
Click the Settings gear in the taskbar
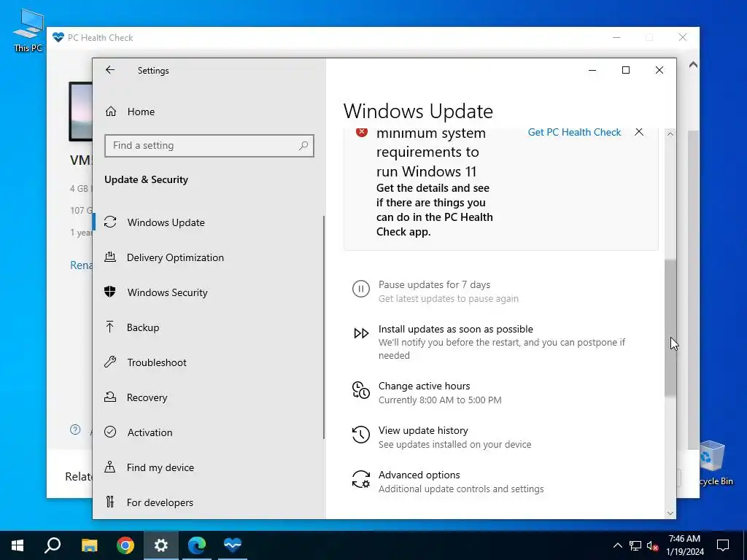(x=161, y=545)
